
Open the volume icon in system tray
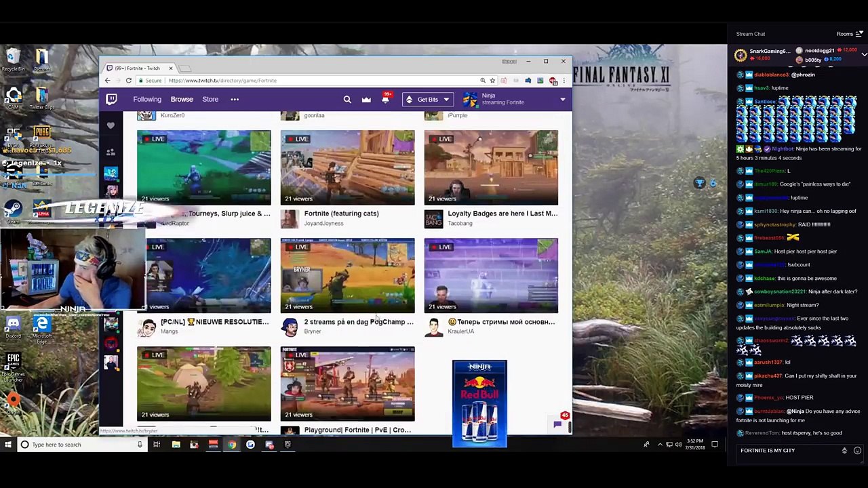pyautogui.click(x=678, y=445)
